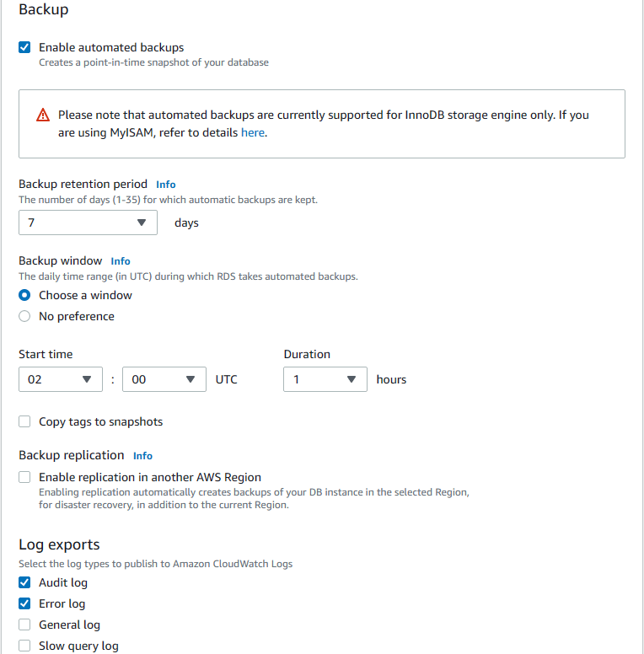Enable replication in another AWS Region

[x=24, y=477]
